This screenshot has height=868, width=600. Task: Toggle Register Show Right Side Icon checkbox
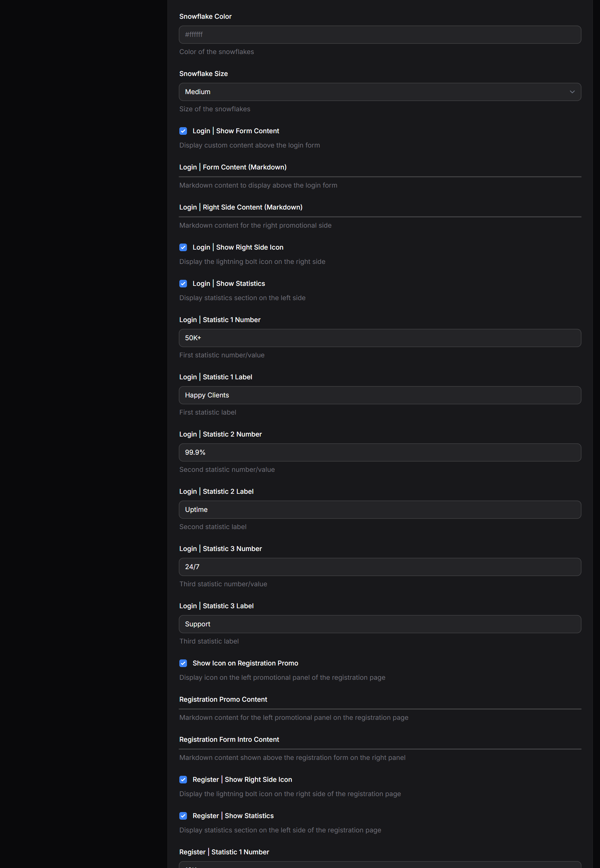coord(183,780)
